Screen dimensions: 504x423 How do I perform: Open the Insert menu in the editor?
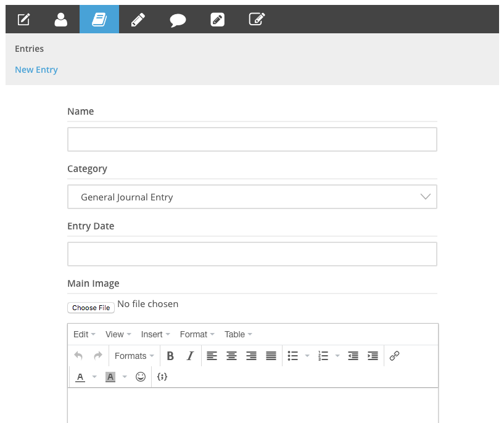coord(155,334)
